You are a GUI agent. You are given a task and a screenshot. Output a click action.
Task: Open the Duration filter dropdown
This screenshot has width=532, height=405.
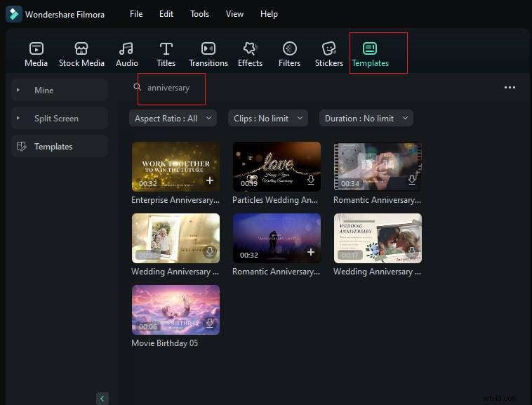(x=366, y=119)
